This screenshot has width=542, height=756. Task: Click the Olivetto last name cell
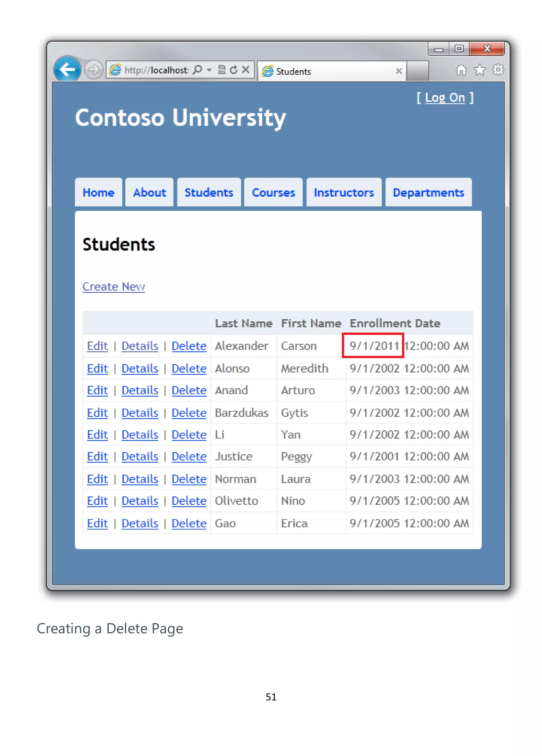244,501
